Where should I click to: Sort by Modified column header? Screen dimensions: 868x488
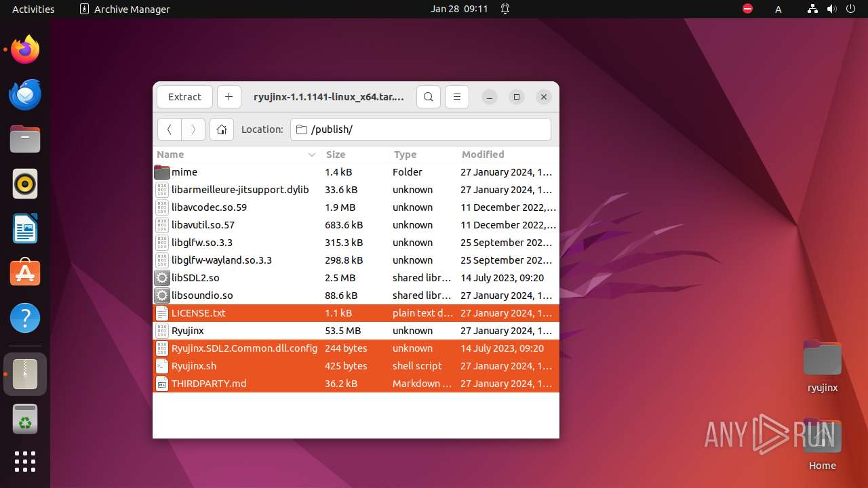[x=508, y=155]
